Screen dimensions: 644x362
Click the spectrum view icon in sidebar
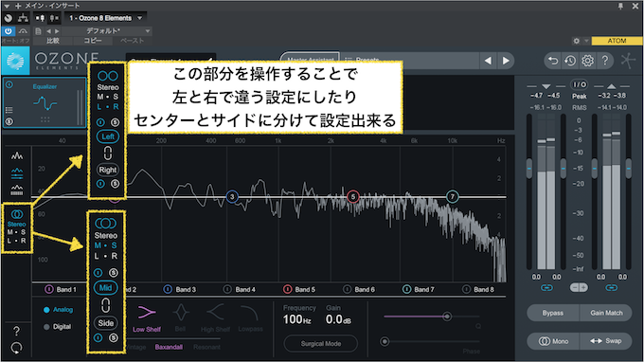[17, 155]
